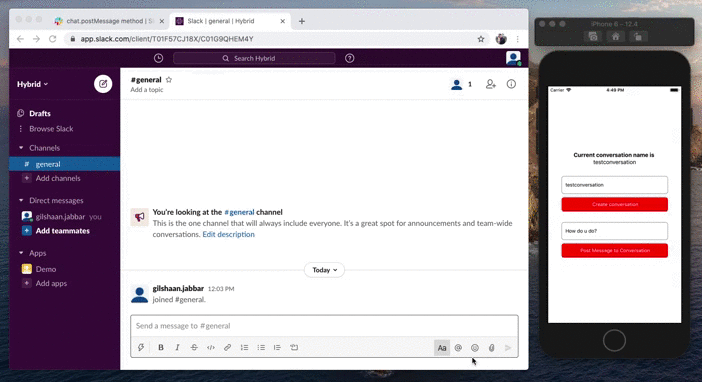The height and width of the screenshot is (382, 702).
Task: Star the #general channel
Action: 169,80
